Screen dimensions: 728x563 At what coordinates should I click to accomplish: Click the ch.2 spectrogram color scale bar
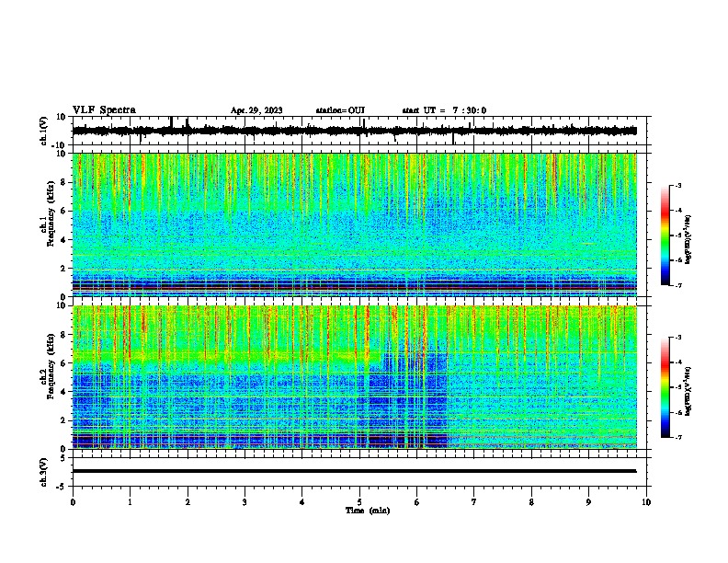coord(665,387)
